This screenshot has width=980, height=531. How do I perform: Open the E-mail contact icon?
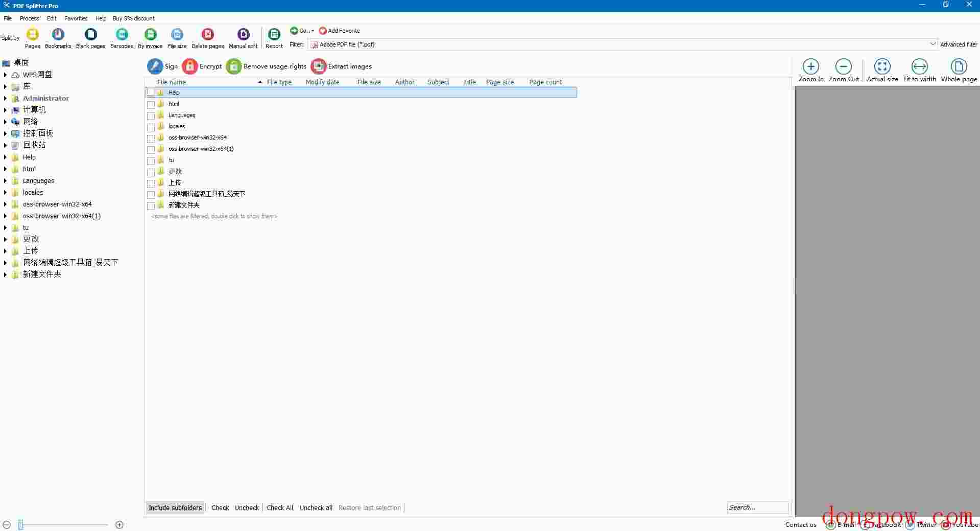click(x=831, y=525)
